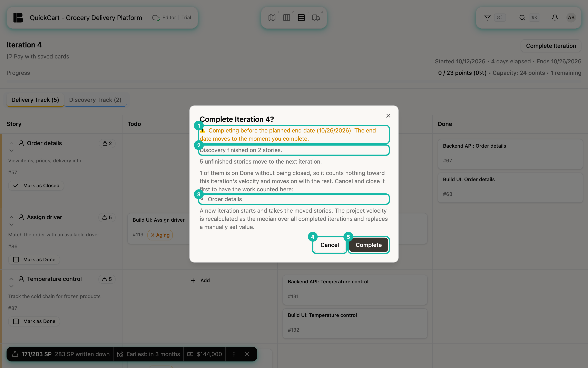Check Mark as Done for Assign driver

[x=34, y=259]
